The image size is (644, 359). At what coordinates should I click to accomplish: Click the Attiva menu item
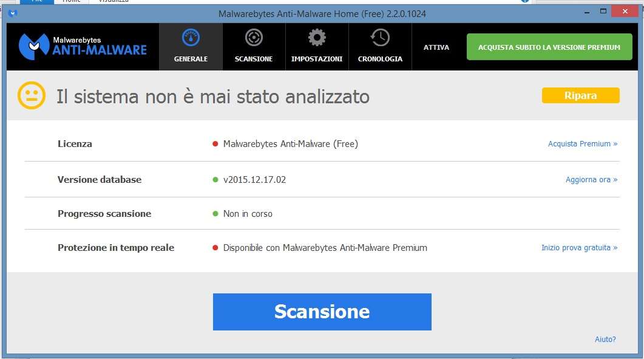click(x=436, y=47)
